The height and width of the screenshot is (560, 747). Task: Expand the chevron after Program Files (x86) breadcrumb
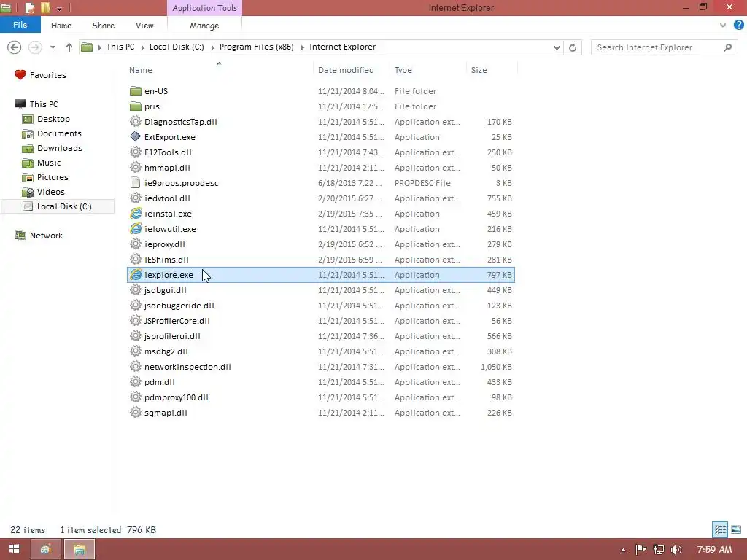tap(302, 47)
